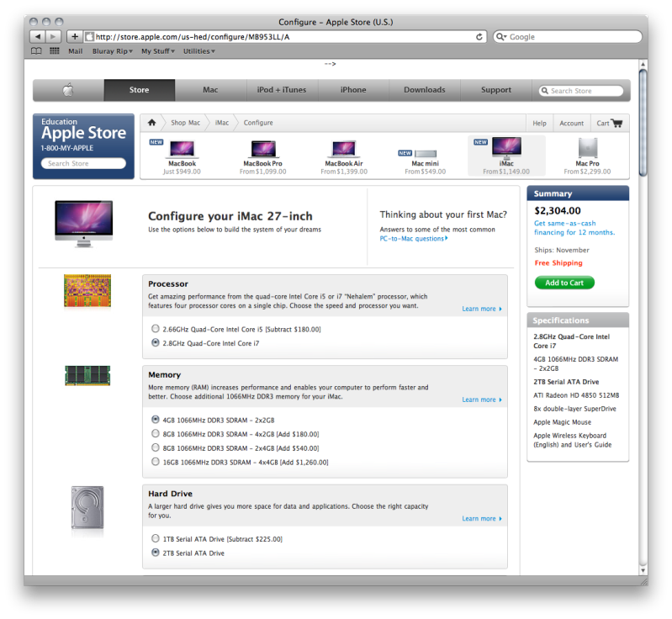Open the shopping Cart icon
The width and height of the screenshot is (672, 619).
(x=616, y=123)
